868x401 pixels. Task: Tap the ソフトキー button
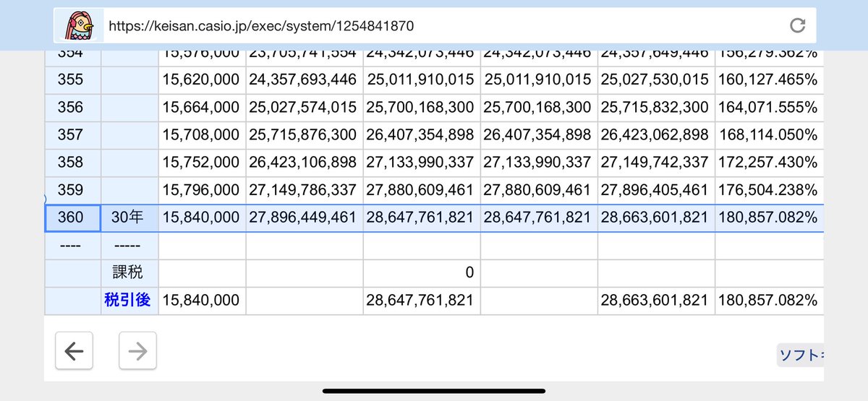click(801, 355)
